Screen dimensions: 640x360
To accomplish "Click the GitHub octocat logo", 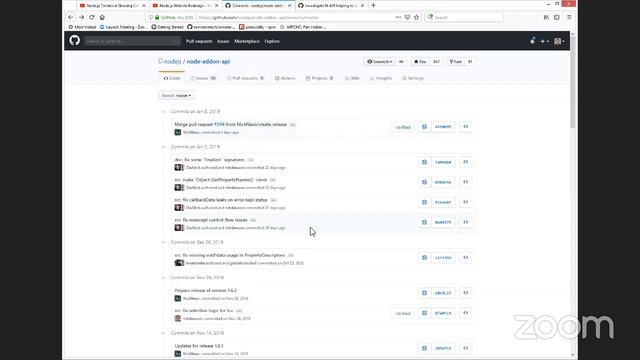I will click(x=74, y=40).
